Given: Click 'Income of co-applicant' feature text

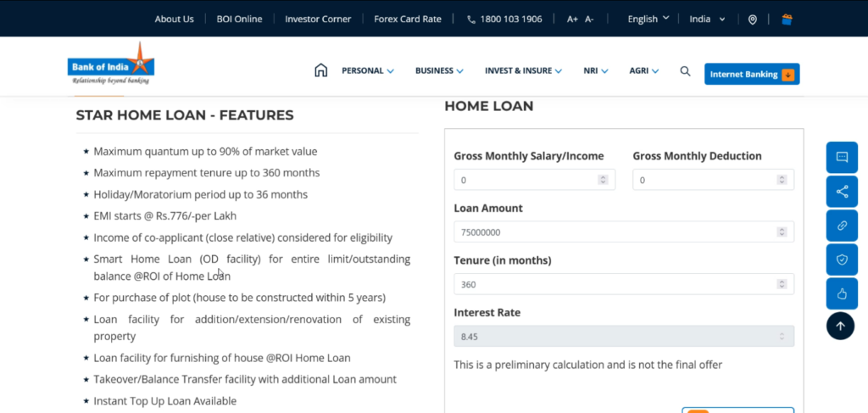Looking at the screenshot, I should click(243, 237).
